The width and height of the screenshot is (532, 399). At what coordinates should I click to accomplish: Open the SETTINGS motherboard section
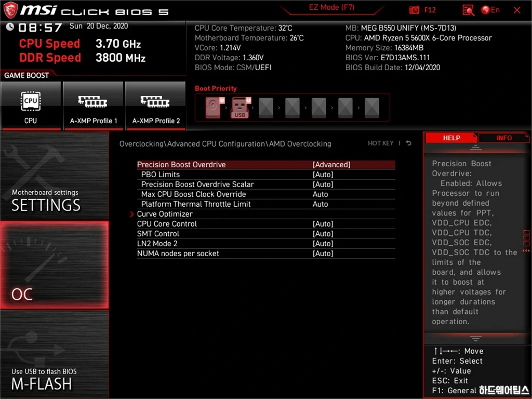pyautogui.click(x=54, y=176)
